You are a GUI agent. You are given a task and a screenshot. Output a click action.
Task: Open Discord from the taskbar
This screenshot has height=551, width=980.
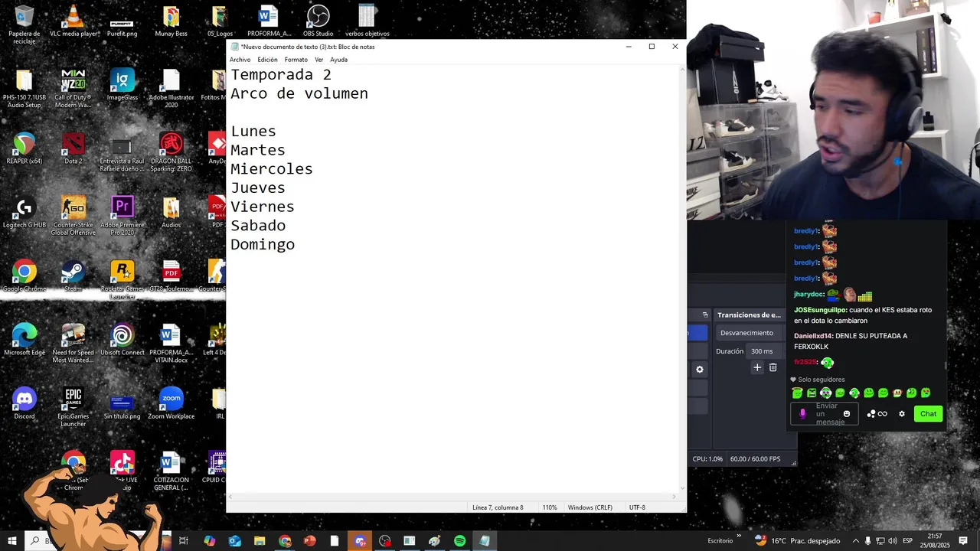click(x=360, y=541)
